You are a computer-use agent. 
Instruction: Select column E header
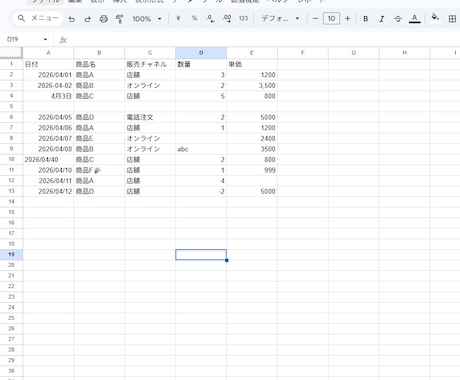click(x=252, y=53)
